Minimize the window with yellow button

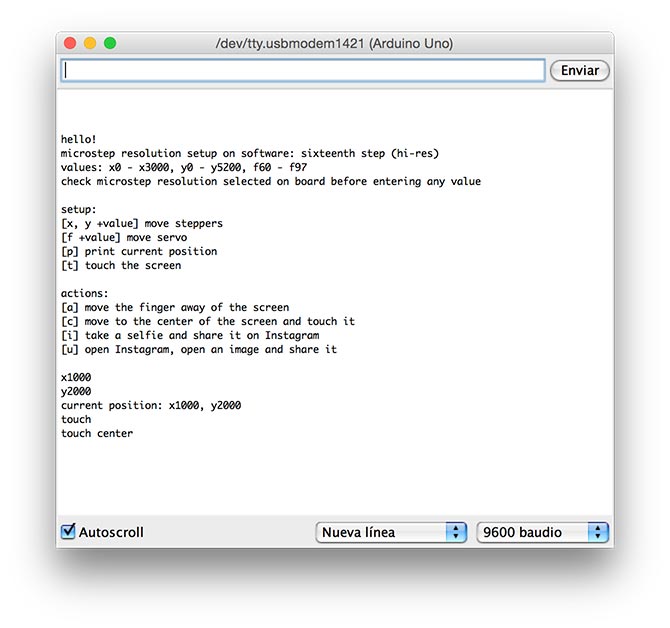coord(90,43)
